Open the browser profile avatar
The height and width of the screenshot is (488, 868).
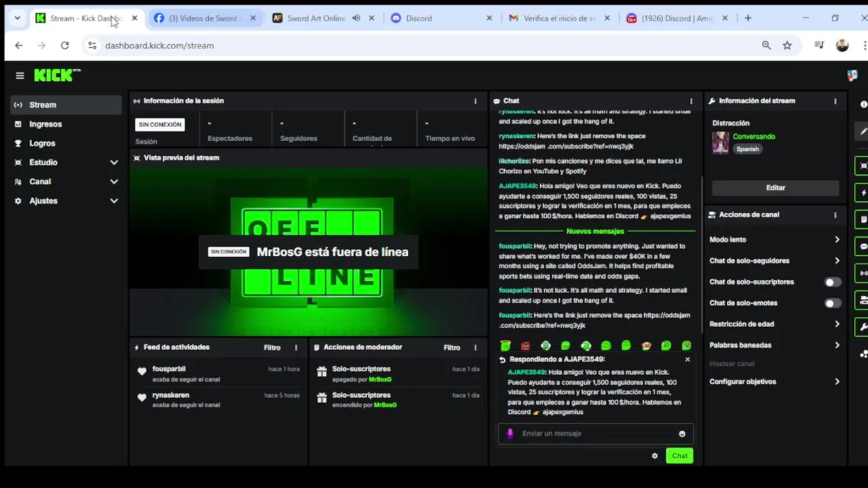[842, 45]
